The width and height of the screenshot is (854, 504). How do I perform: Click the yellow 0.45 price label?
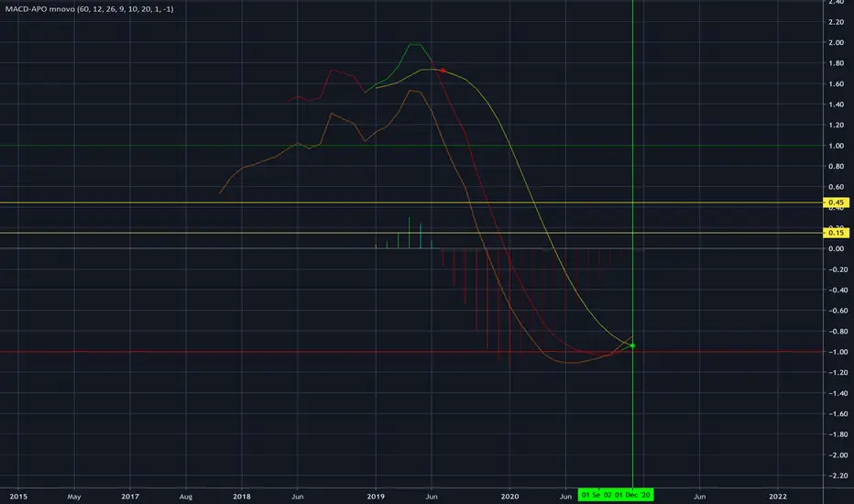(836, 203)
